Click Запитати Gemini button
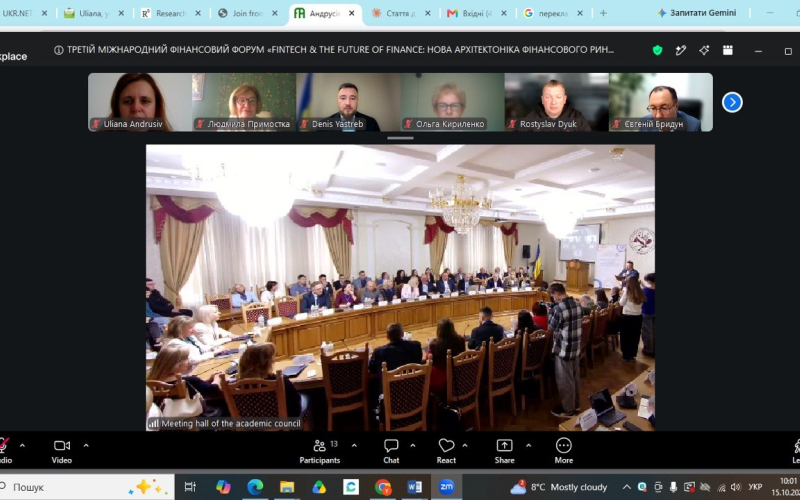 click(x=697, y=13)
